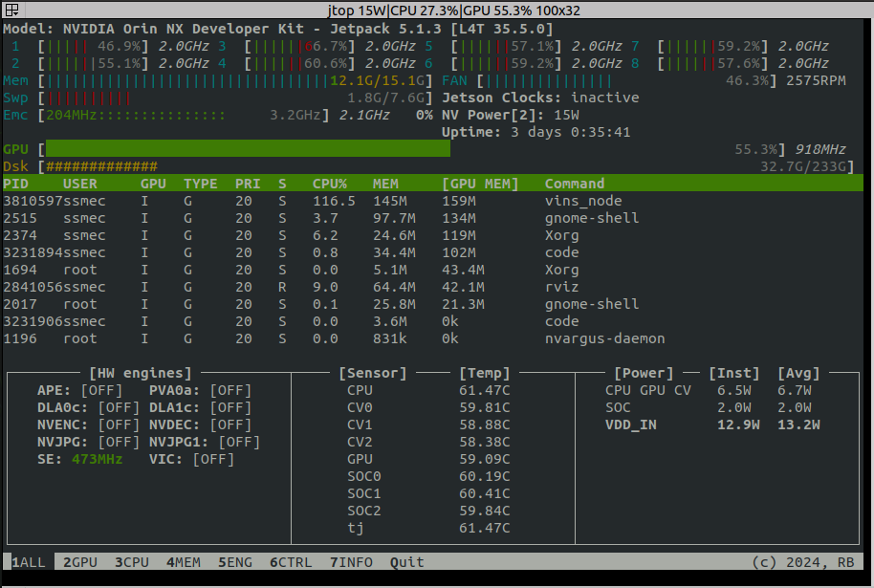Click the CPU 8 usage 57.6%

(x=712, y=63)
